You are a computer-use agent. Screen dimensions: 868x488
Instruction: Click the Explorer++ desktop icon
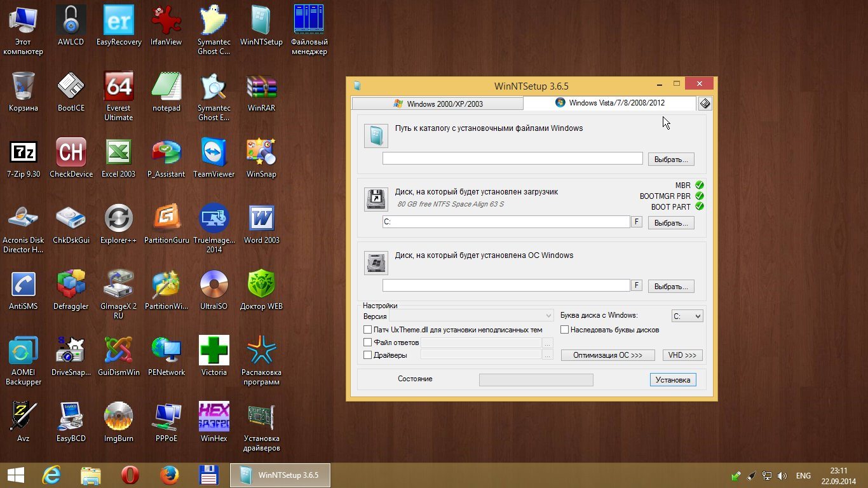(119, 224)
